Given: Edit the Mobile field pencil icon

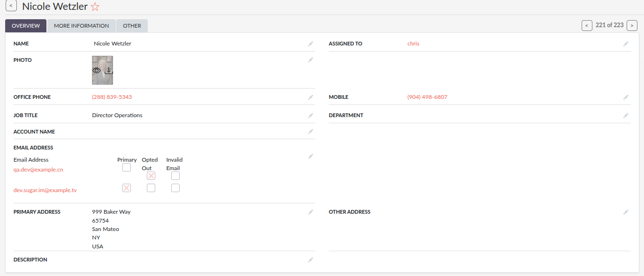Looking at the screenshot, I should coord(626,97).
